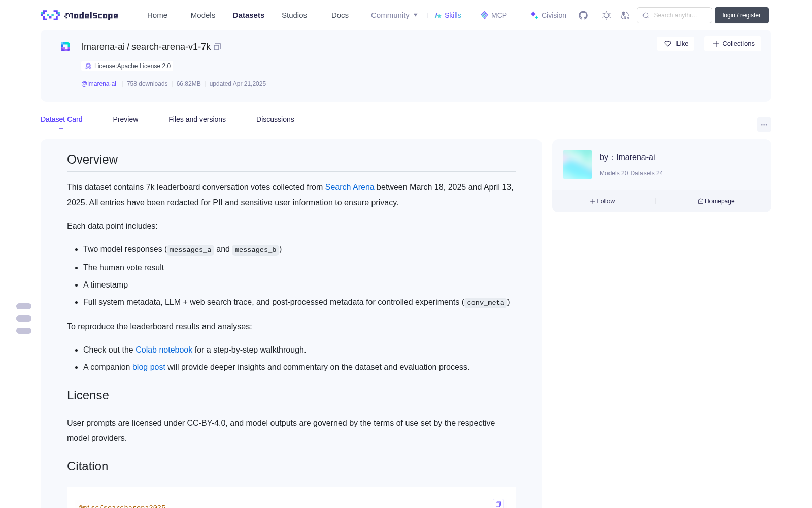
Task: Click the License: Apache License 2.0 tag
Action: tap(127, 66)
